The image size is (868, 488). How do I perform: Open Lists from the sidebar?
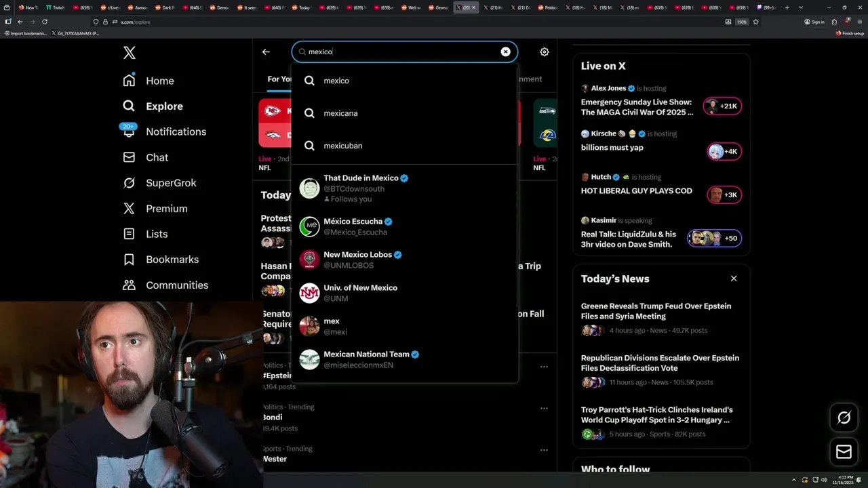point(145,234)
